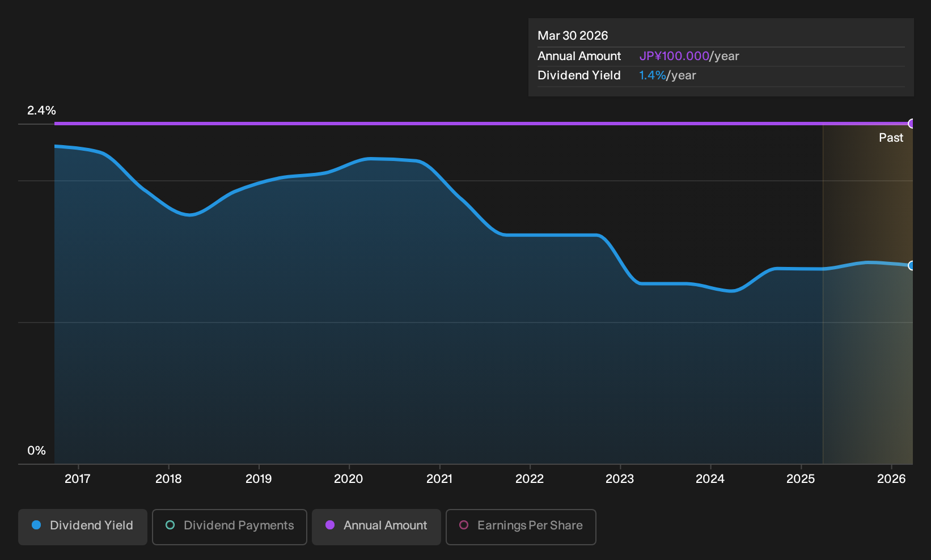Click the Mar 30 2026 tooltip date
This screenshot has width=931, height=560.
[x=573, y=36]
